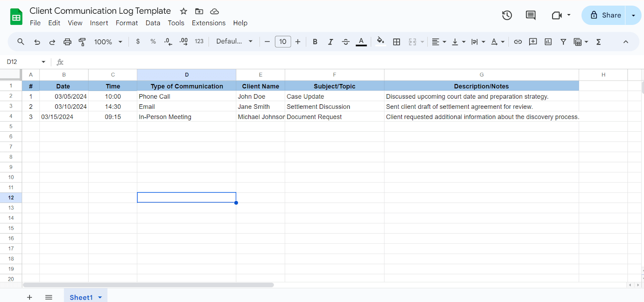Viewport: 644px width, 302px height.
Task: Click the Share button
Action: (606, 15)
